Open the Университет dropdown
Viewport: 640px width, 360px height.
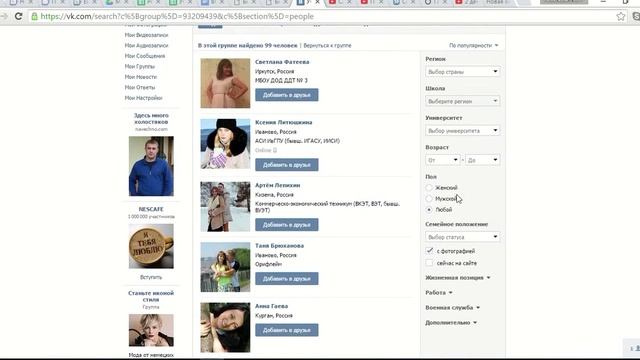pyautogui.click(x=462, y=131)
